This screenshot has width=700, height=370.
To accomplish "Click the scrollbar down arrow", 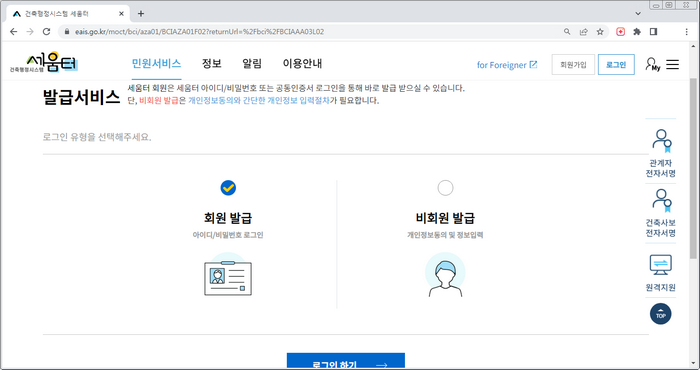I will pyautogui.click(x=693, y=364).
